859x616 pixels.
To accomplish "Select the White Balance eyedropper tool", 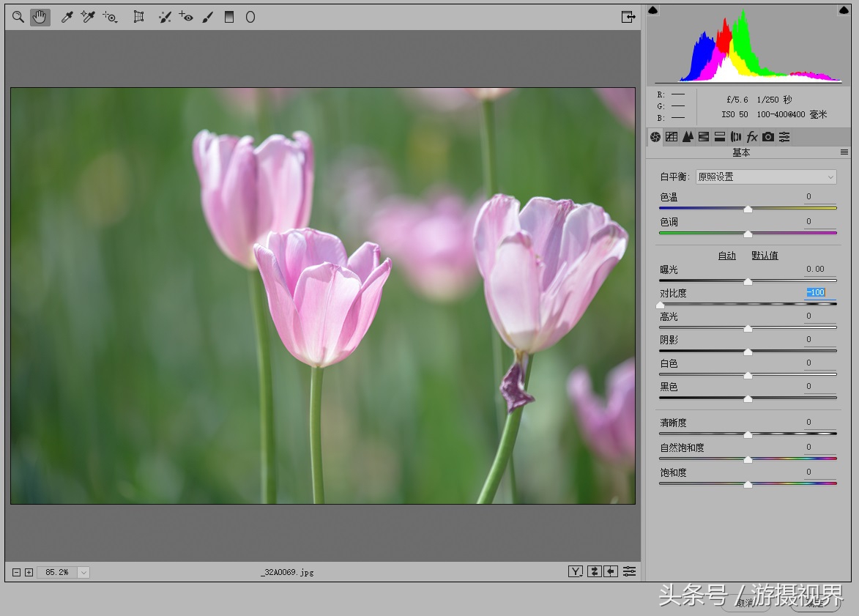I will click(x=67, y=17).
